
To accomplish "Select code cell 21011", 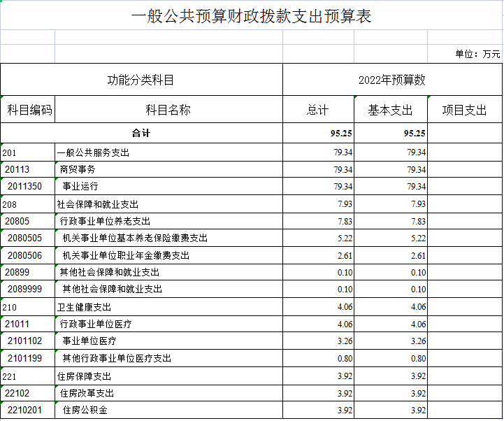I will [x=28, y=324].
